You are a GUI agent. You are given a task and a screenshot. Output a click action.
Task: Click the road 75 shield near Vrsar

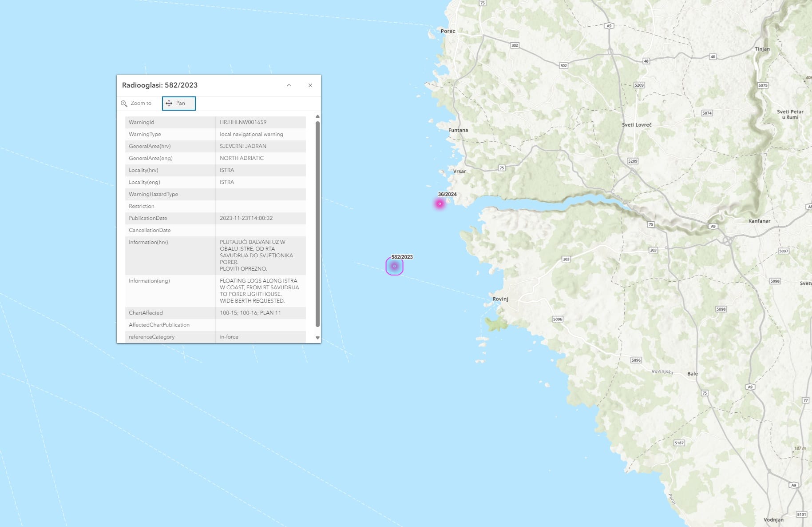[x=501, y=168]
